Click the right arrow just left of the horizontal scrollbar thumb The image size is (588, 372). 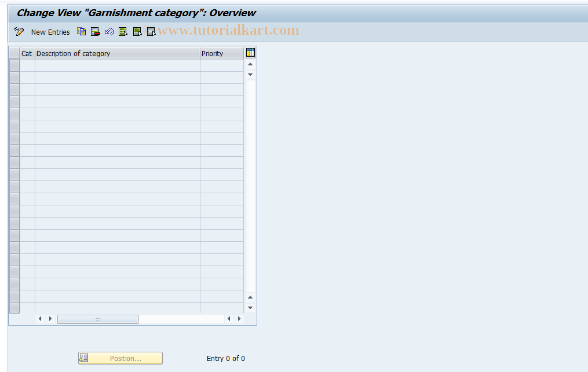point(50,319)
